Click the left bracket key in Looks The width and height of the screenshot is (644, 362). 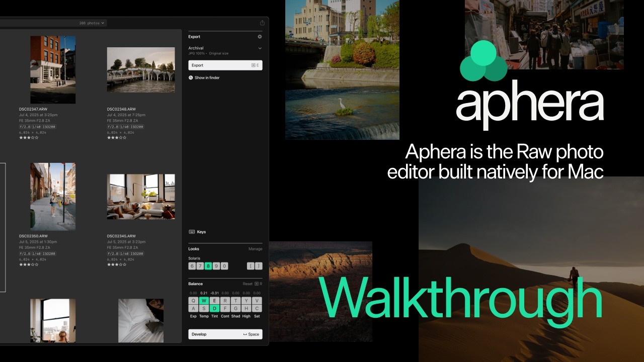pyautogui.click(x=251, y=266)
